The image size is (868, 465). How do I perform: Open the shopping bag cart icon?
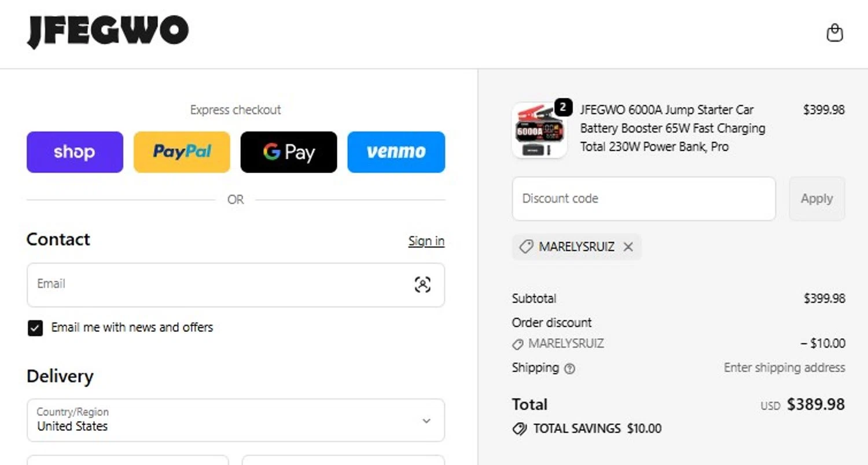pyautogui.click(x=834, y=33)
